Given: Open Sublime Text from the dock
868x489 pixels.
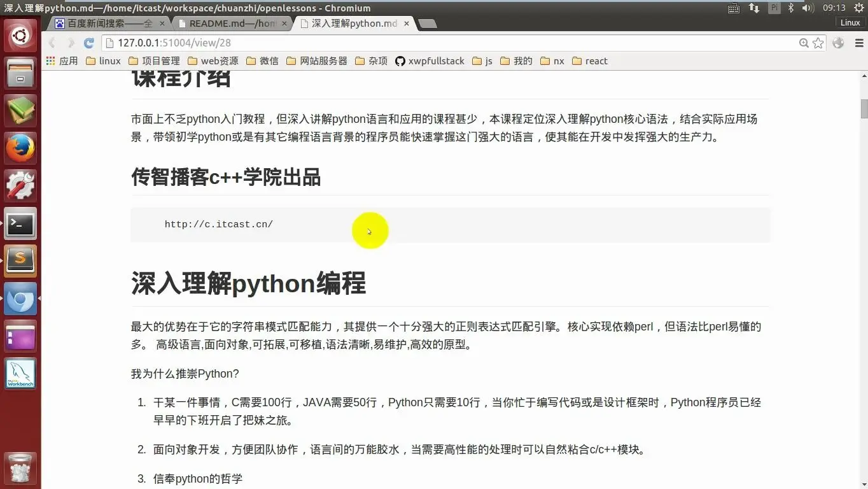Looking at the screenshot, I should 21,261.
